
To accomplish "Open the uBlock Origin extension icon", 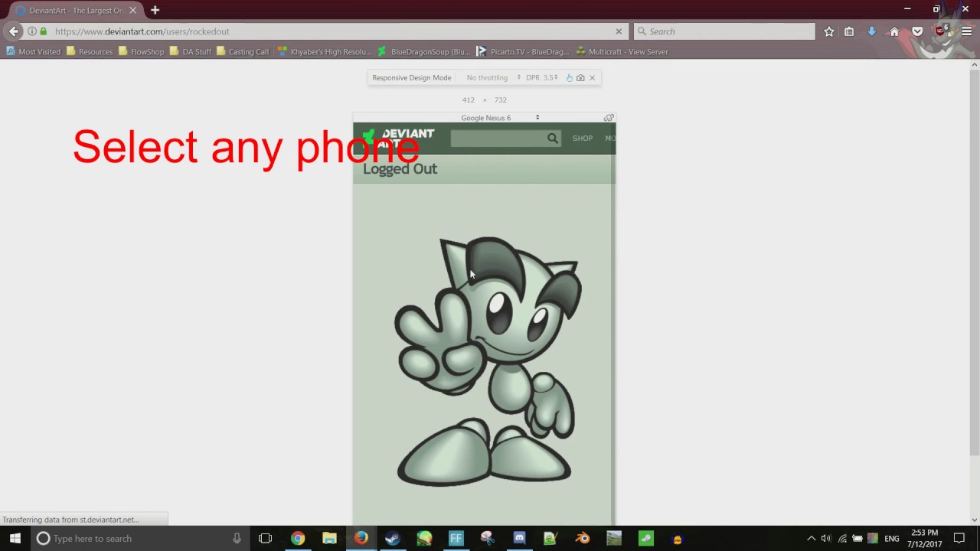I will click(942, 31).
